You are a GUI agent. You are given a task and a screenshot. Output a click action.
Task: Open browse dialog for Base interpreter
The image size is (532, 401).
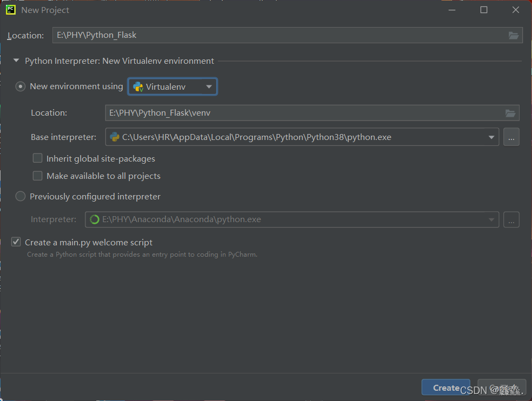pos(511,137)
